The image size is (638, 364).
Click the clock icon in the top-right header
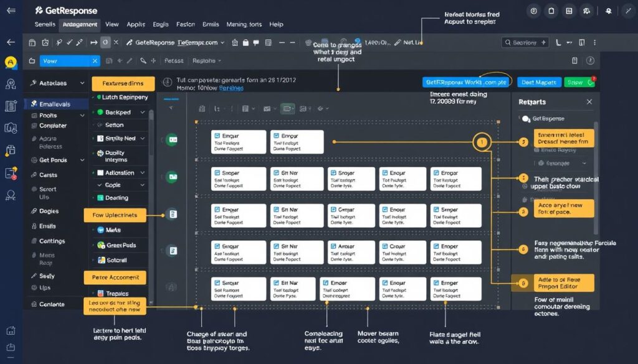coord(533,11)
